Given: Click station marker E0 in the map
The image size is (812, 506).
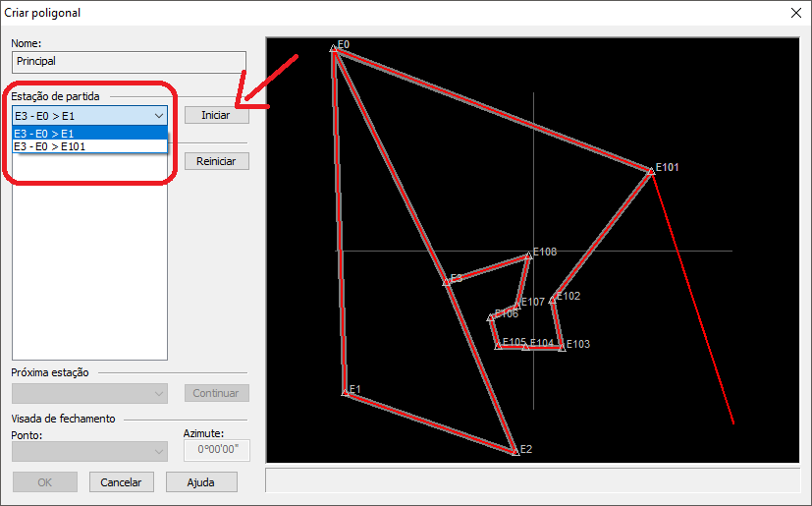Looking at the screenshot, I should coord(334,48).
